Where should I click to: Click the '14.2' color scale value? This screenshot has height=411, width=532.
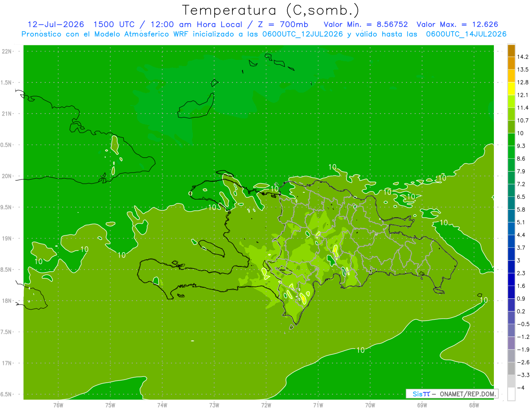(523, 57)
